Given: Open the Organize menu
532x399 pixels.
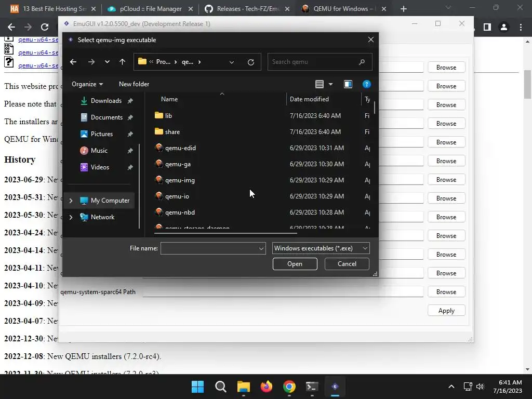Looking at the screenshot, I should pyautogui.click(x=87, y=84).
